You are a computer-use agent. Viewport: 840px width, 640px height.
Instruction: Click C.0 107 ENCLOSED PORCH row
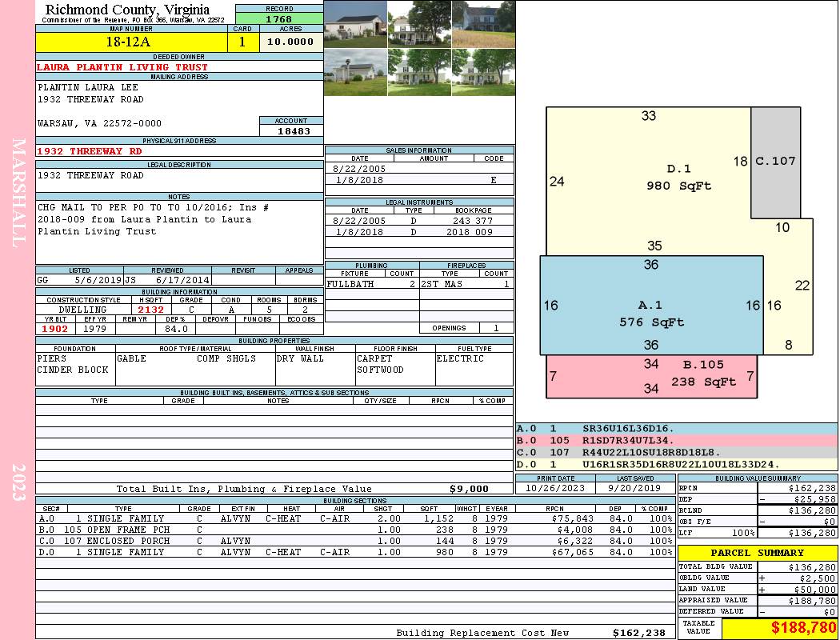pyautogui.click(x=356, y=541)
